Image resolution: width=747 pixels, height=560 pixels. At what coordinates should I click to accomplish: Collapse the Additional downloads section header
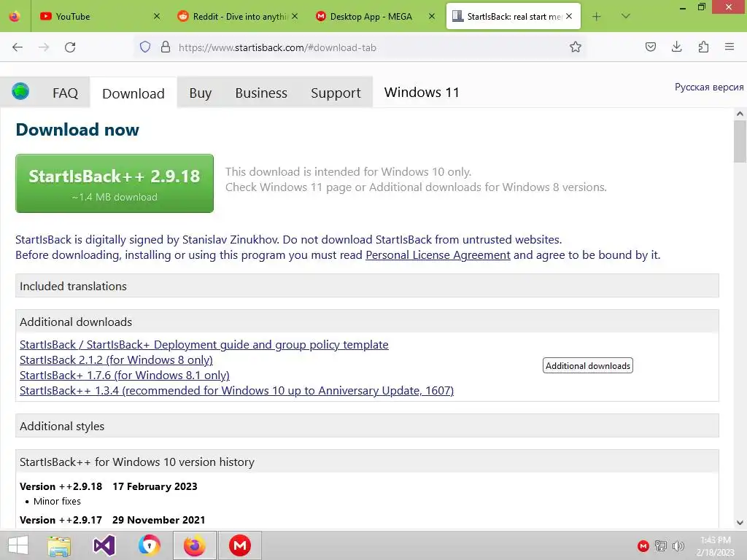pos(367,322)
